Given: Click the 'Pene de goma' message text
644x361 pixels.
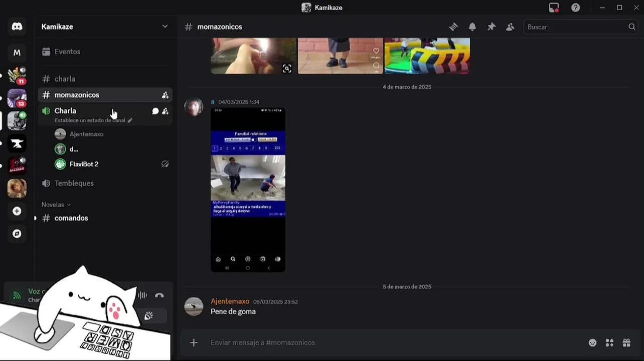Looking at the screenshot, I should (233, 311).
